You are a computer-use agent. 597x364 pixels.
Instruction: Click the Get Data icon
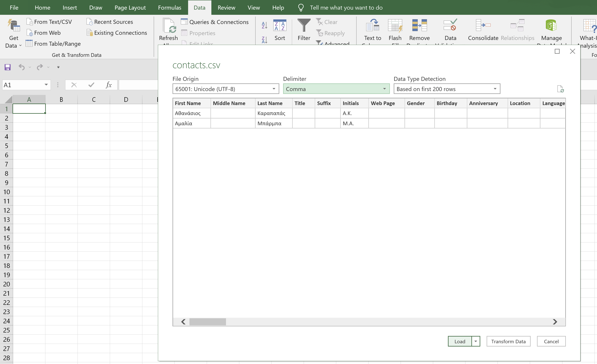[x=14, y=26]
